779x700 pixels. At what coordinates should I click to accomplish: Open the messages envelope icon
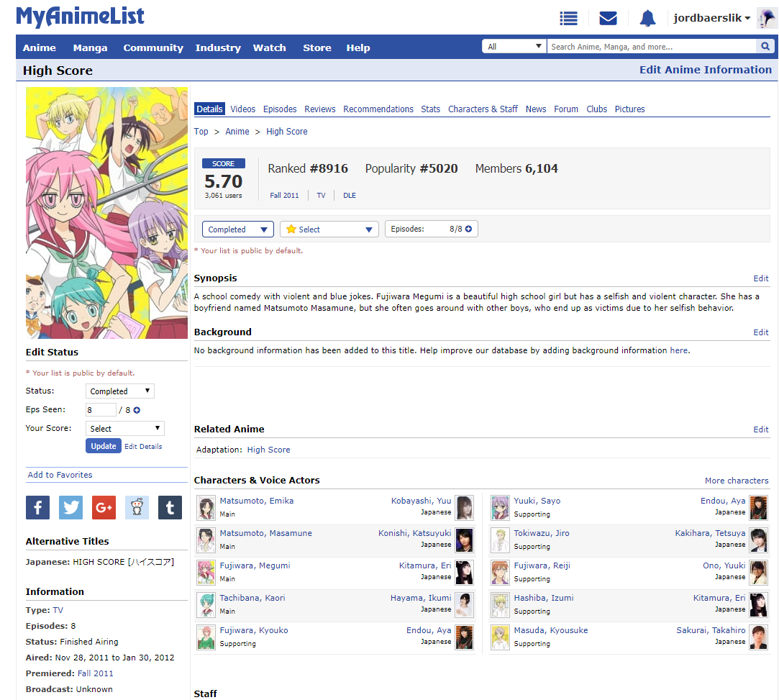click(x=608, y=19)
